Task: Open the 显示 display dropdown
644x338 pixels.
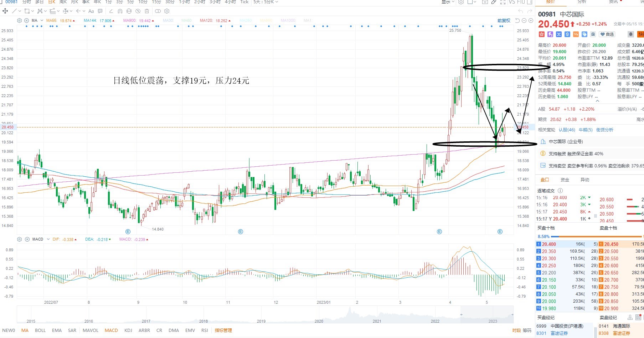Action: (448, 2)
